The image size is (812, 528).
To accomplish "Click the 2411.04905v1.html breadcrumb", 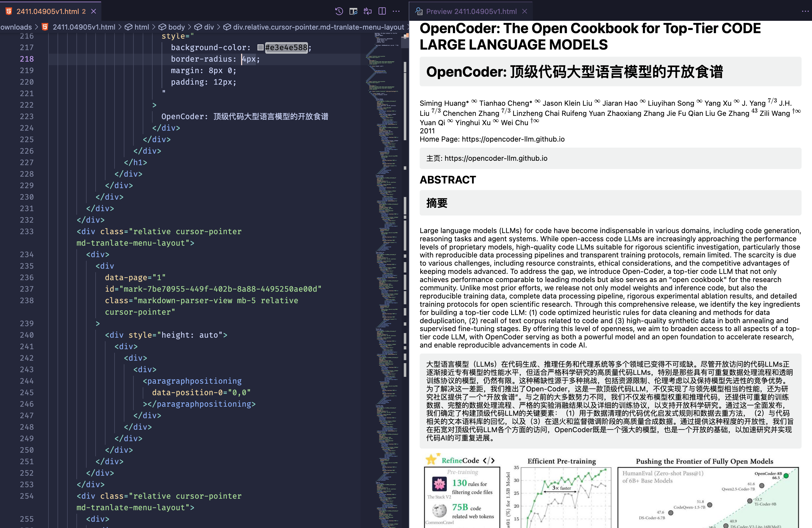I will coord(84,27).
